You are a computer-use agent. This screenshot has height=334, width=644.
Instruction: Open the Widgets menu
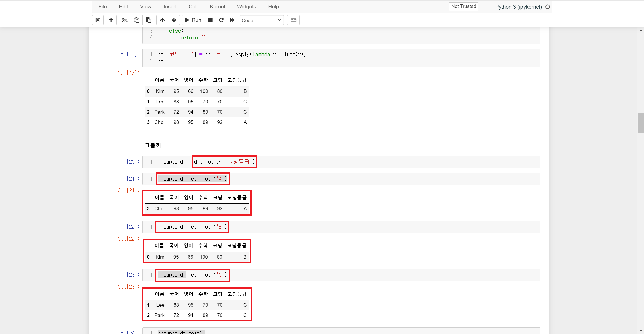246,7
